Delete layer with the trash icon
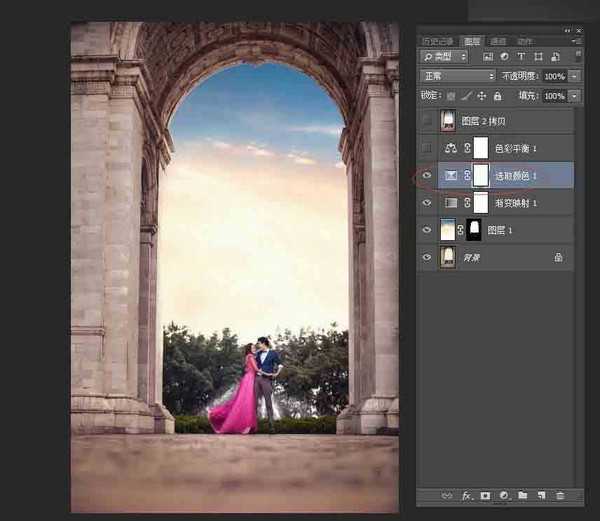This screenshot has width=600, height=521. pos(560,496)
